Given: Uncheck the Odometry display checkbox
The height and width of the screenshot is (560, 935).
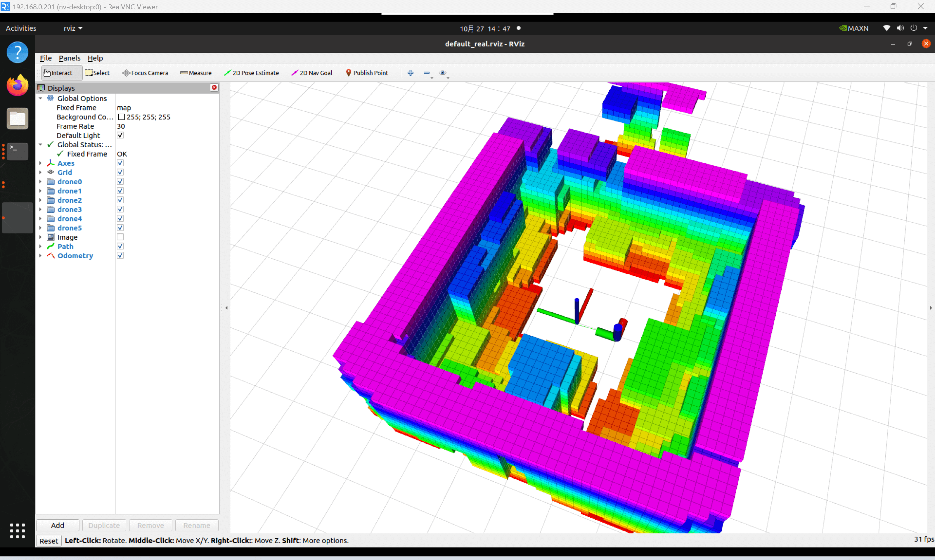Looking at the screenshot, I should 120,256.
